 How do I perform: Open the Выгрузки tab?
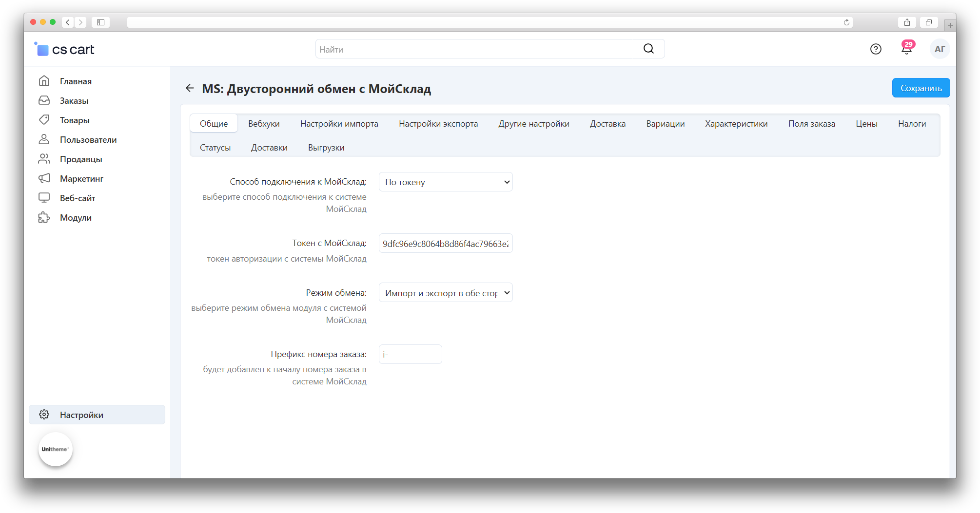point(326,148)
